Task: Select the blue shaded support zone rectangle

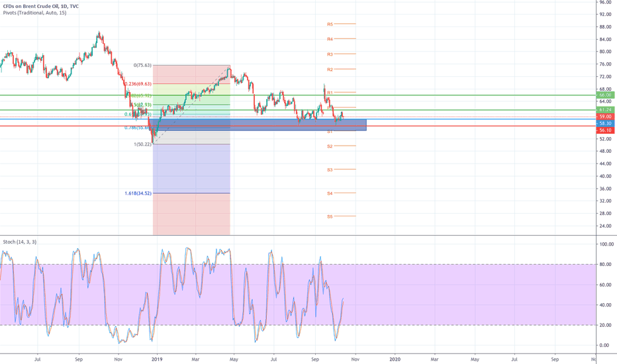Action: coord(258,124)
